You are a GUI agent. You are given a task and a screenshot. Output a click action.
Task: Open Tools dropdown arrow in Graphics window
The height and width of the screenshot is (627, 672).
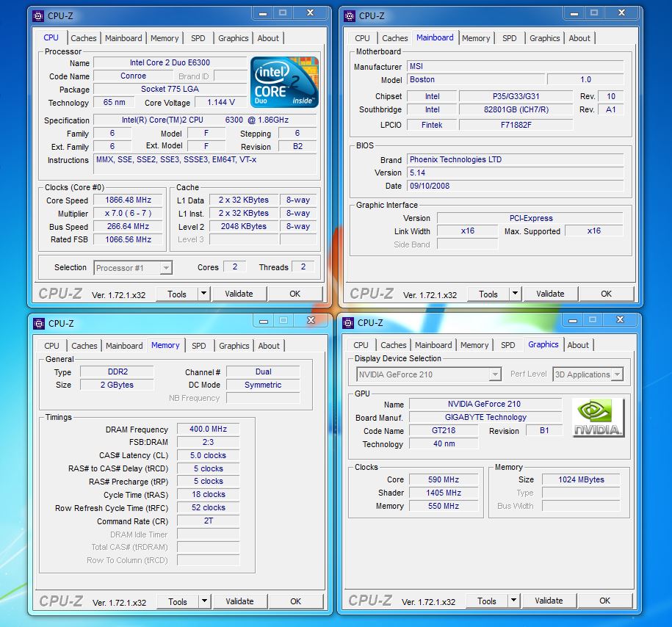pos(513,601)
